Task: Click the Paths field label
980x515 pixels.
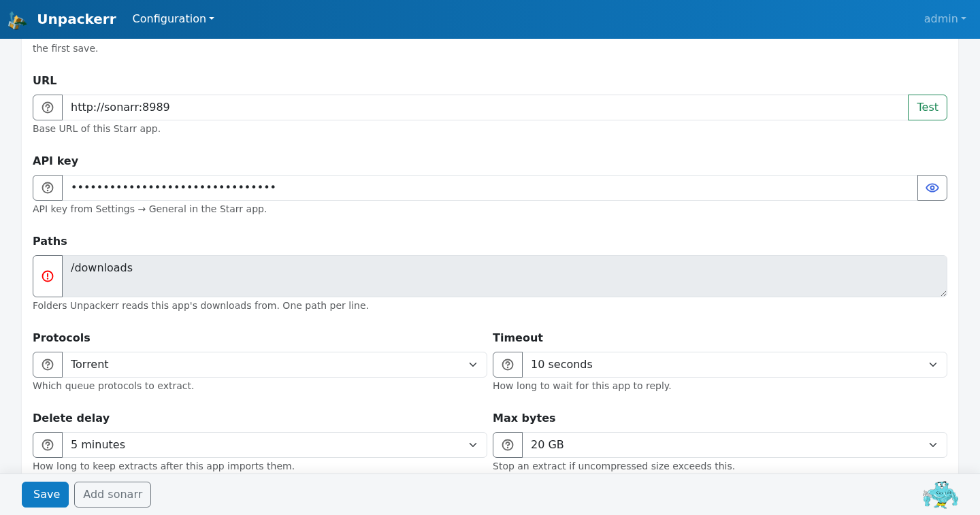Action: (x=50, y=241)
